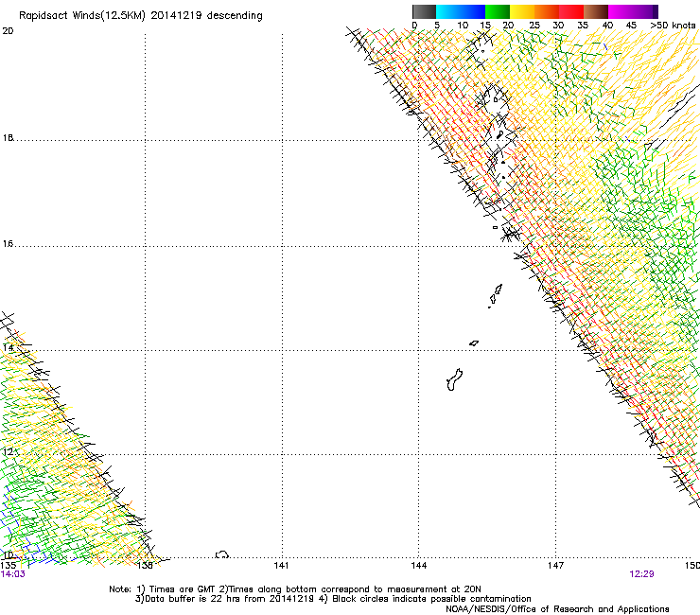
Task: Click the cyan-to-blue 5–15 knots swatch
Action: pyautogui.click(x=461, y=11)
